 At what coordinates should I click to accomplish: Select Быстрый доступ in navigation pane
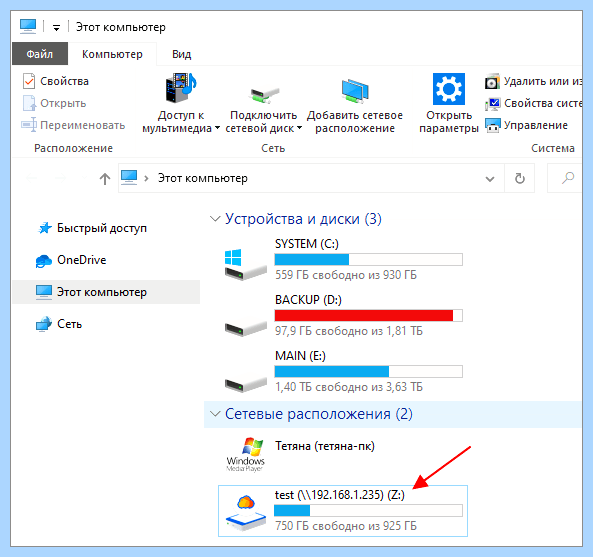click(x=102, y=228)
